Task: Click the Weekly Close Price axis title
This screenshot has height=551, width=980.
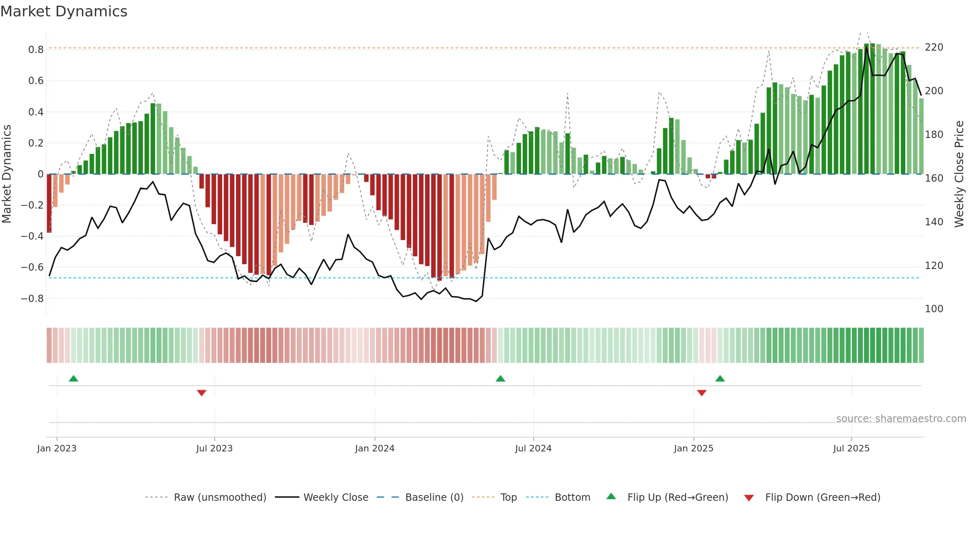Action: pos(959,174)
